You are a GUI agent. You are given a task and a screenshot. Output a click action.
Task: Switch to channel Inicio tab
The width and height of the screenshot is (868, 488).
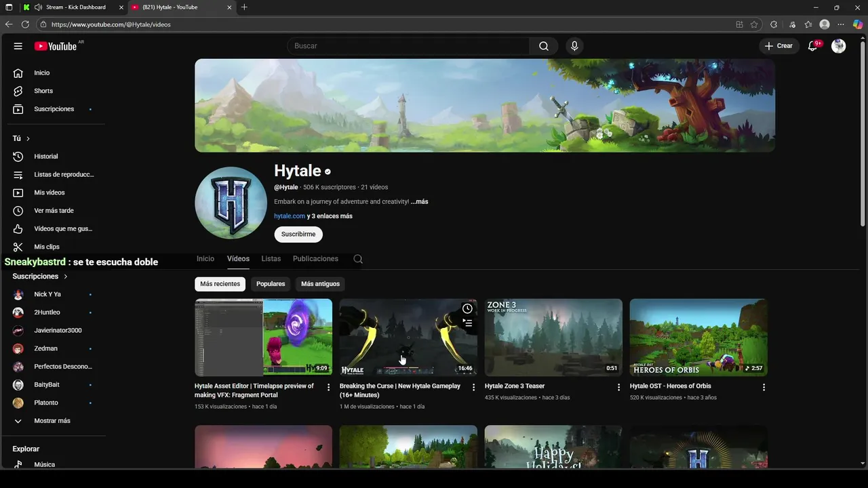tap(205, 259)
